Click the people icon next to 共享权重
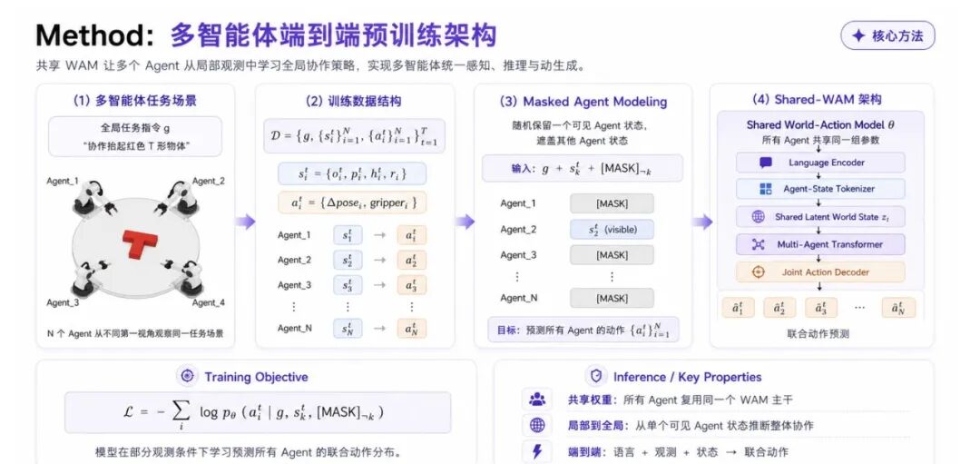 pyautogui.click(x=537, y=399)
